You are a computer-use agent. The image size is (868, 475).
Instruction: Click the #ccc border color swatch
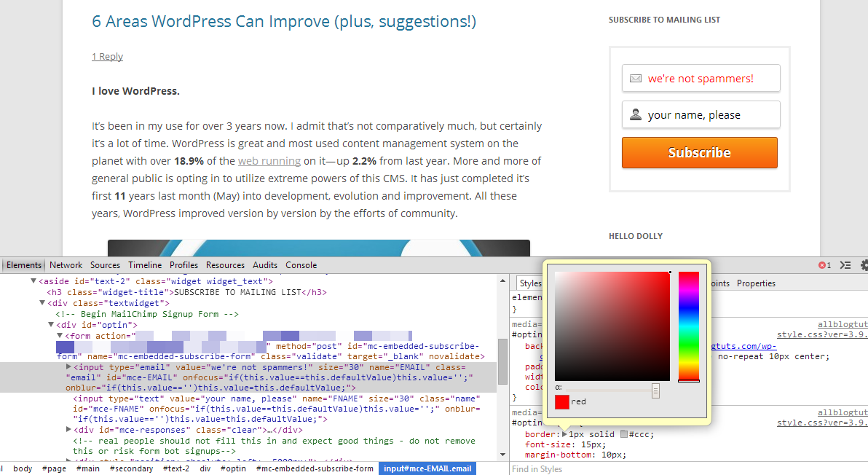[x=624, y=434]
